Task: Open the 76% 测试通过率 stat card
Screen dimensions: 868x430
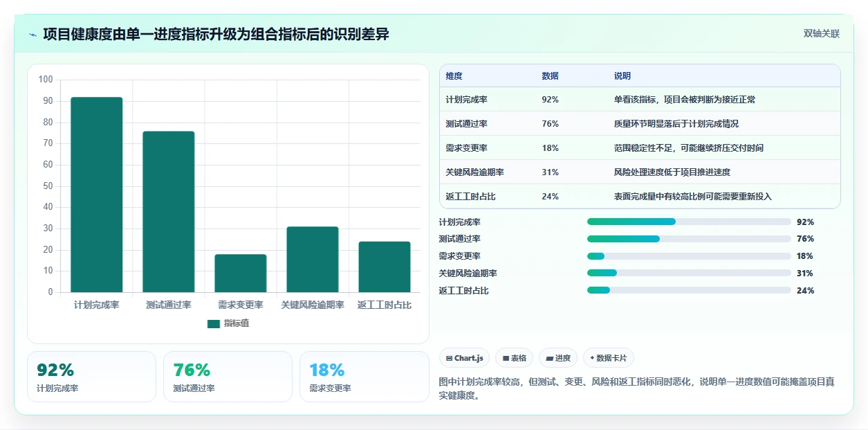Action: [x=228, y=377]
